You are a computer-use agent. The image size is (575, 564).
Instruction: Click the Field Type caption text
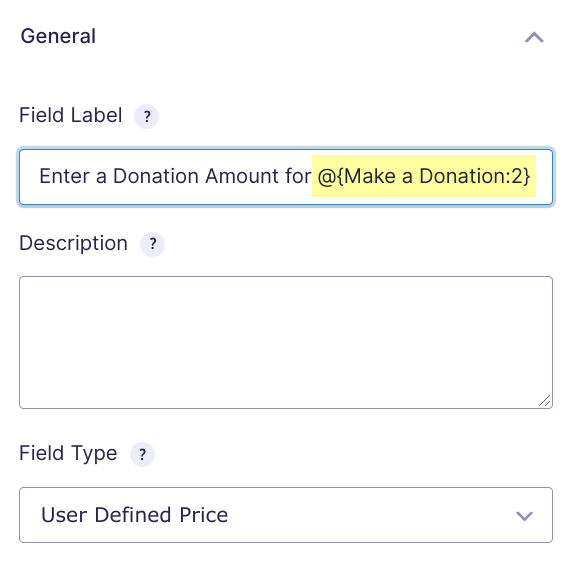[68, 453]
